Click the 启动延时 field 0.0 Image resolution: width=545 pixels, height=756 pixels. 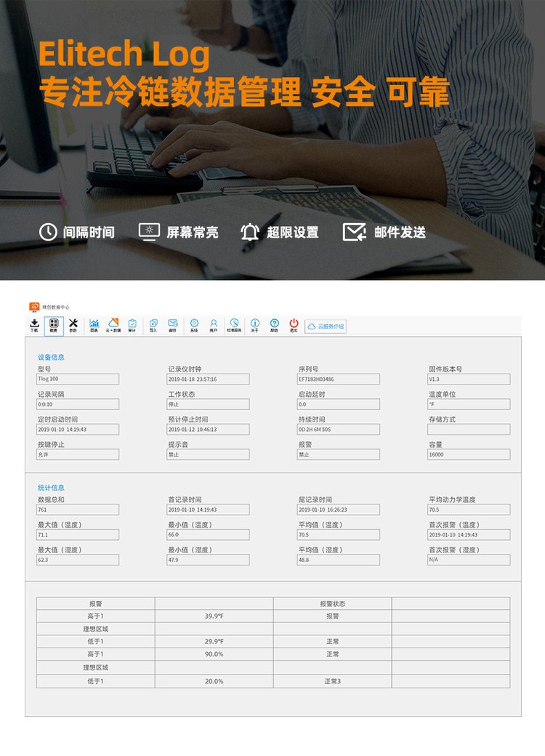pyautogui.click(x=339, y=404)
